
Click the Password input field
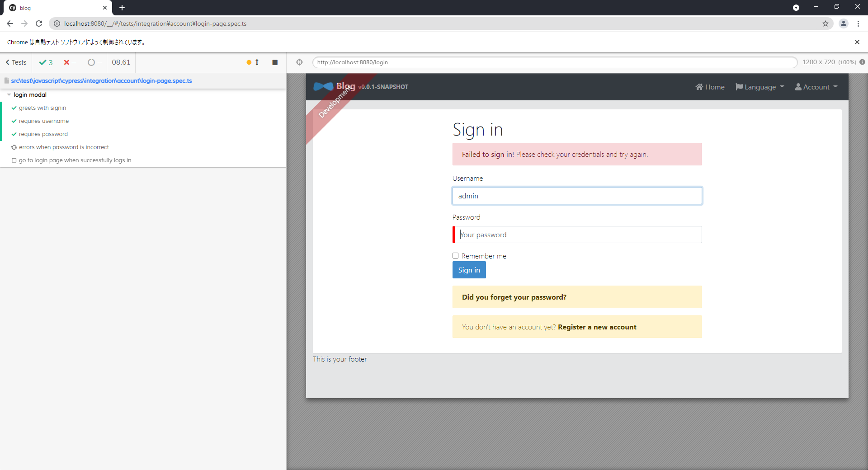point(577,235)
